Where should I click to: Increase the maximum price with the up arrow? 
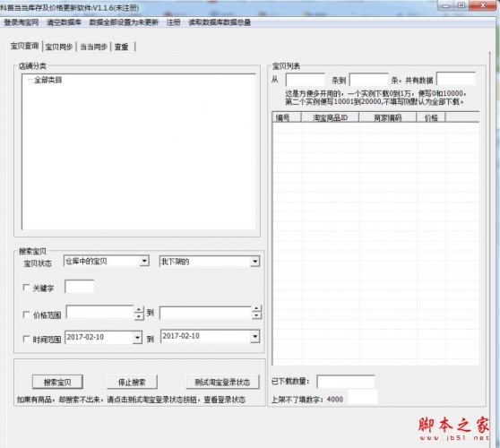pos(256,308)
